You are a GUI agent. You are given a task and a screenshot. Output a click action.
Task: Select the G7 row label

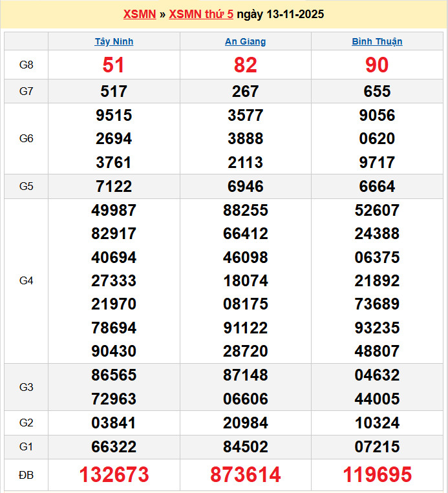click(x=26, y=91)
